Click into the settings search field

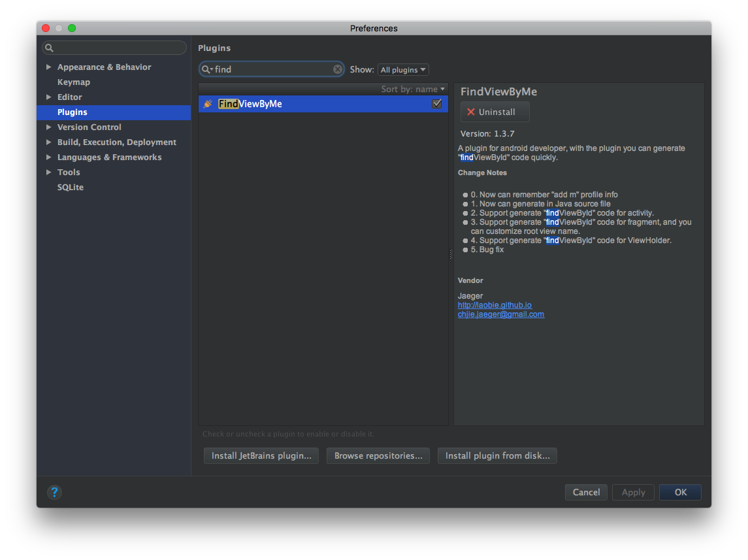(118, 48)
